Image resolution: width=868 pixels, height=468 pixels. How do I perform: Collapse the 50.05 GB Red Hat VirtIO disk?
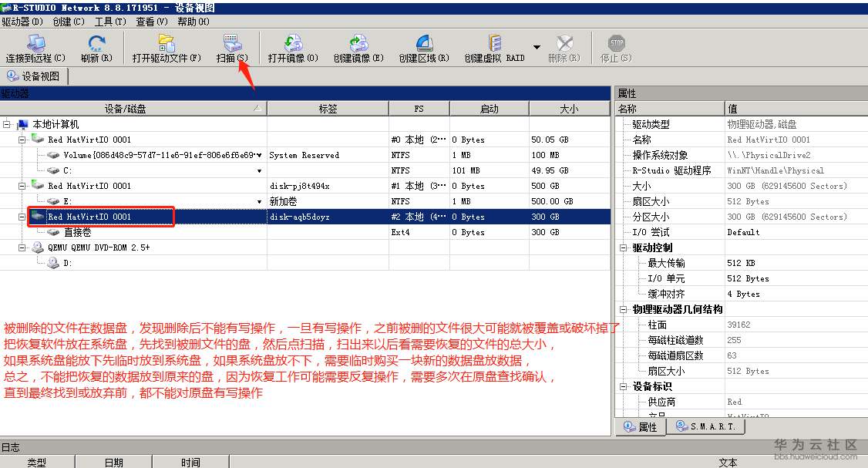(22, 140)
